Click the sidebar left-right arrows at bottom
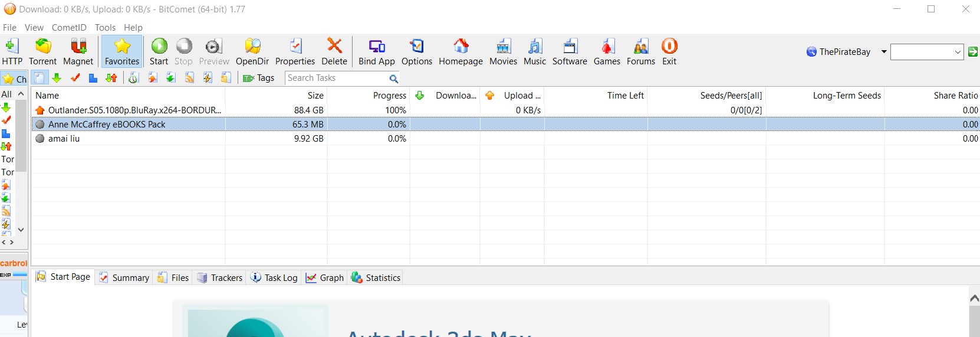 pos(8,242)
